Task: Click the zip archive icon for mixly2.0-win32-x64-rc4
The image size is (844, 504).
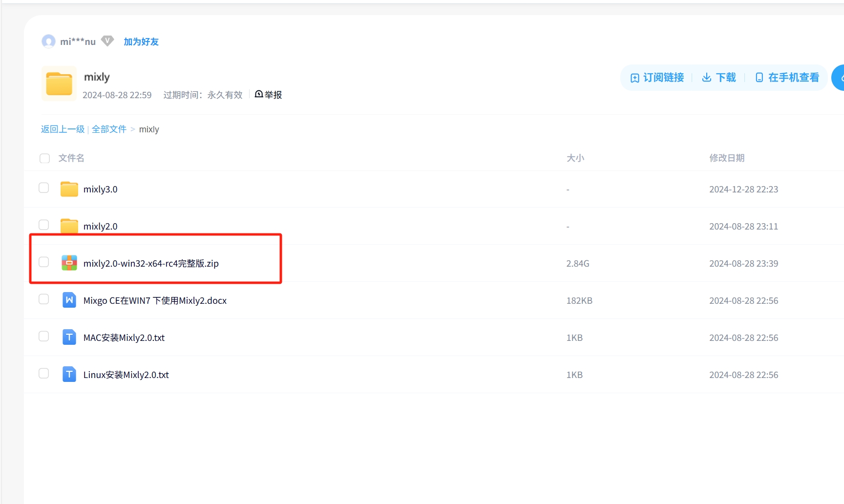Action: (69, 263)
